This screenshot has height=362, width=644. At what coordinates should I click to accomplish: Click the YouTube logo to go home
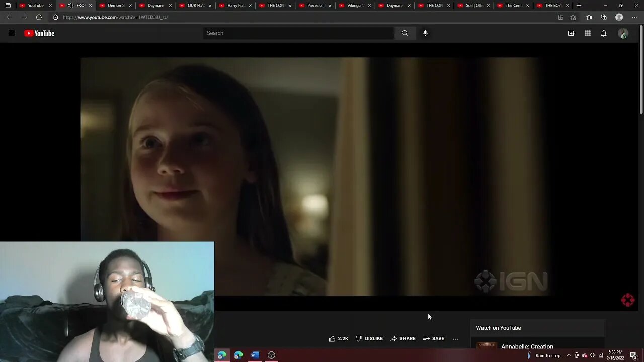(x=39, y=33)
